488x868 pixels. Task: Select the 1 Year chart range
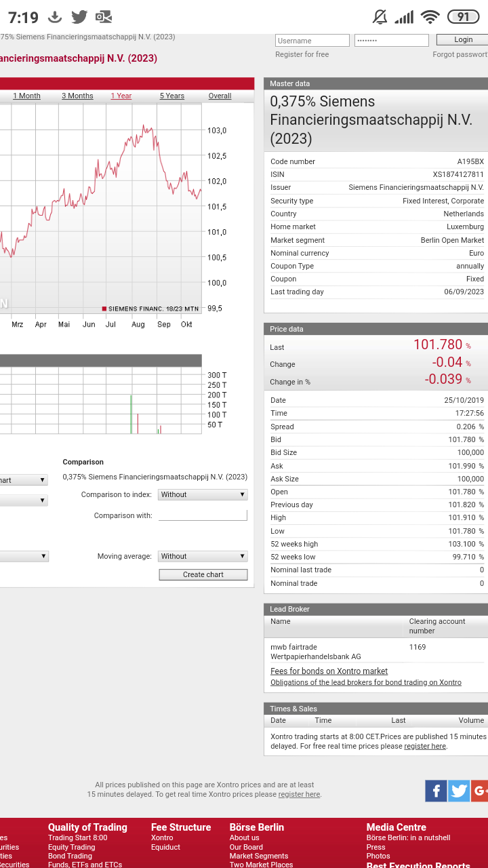121,96
